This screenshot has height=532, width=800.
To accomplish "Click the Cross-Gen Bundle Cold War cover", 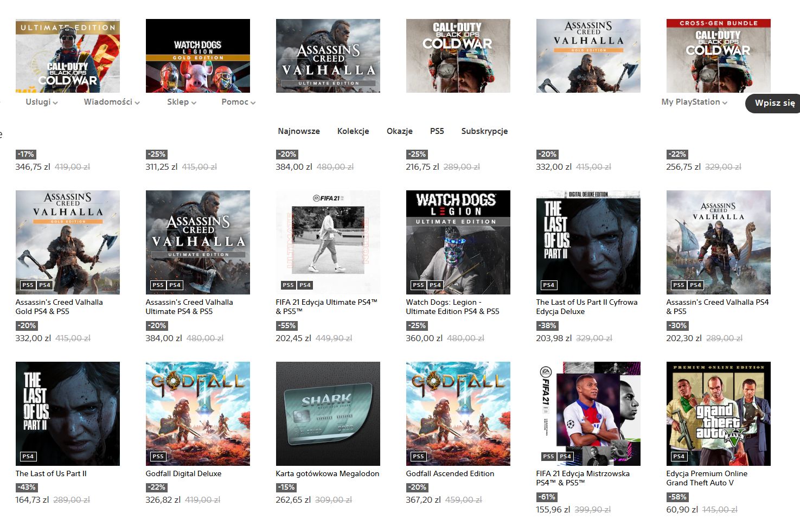I will click(x=718, y=56).
